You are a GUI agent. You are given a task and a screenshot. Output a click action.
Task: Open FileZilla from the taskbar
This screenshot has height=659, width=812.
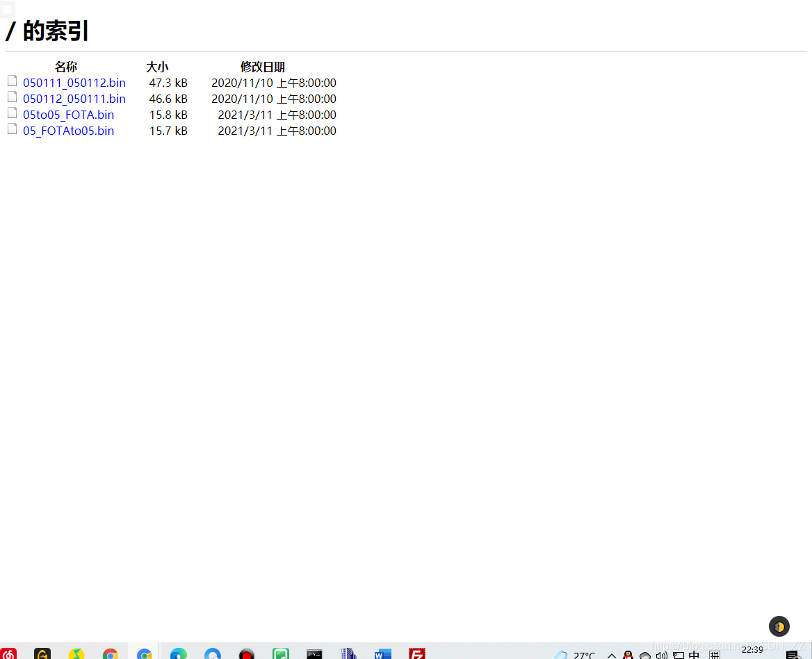point(417,654)
